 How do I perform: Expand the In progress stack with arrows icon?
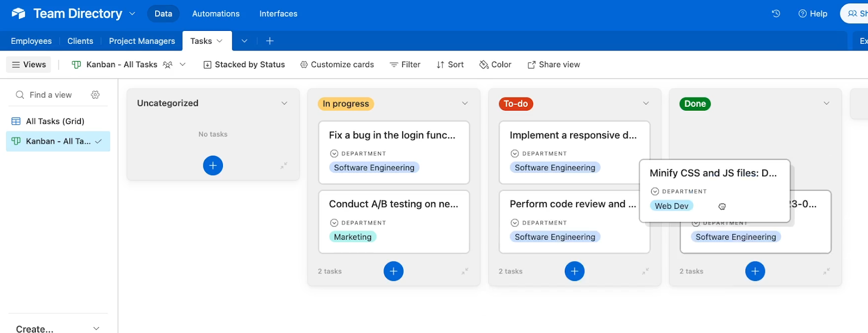[x=465, y=271]
